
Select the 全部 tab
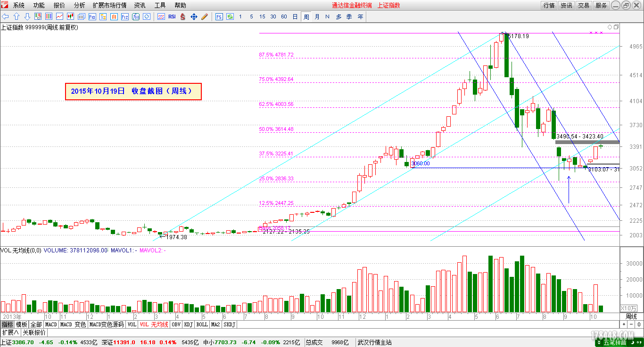(36, 324)
